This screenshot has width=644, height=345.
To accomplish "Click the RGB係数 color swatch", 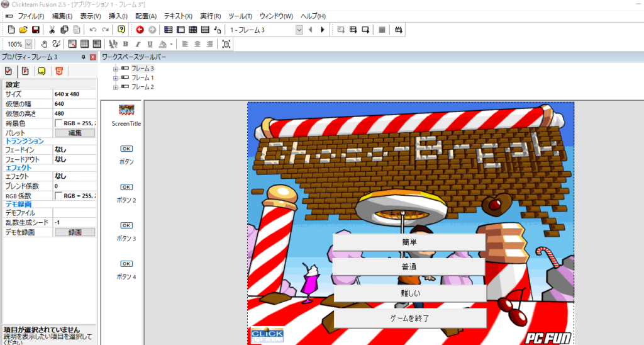I will coord(58,196).
